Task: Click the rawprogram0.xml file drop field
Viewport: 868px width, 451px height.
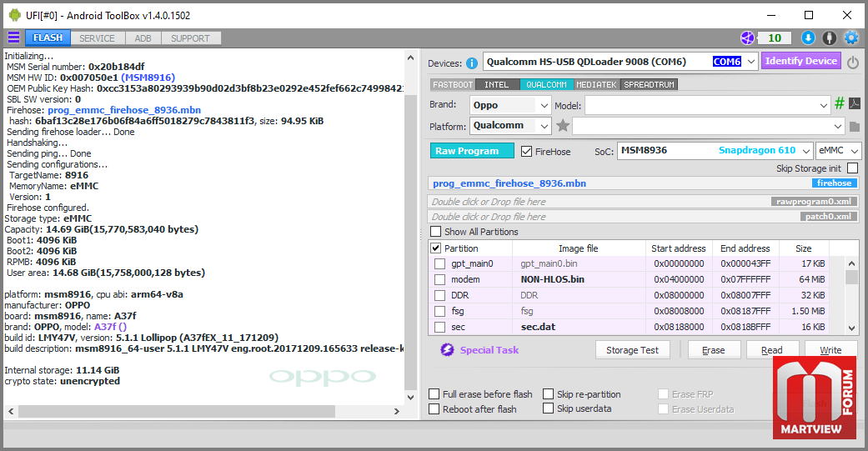Action: (643, 202)
